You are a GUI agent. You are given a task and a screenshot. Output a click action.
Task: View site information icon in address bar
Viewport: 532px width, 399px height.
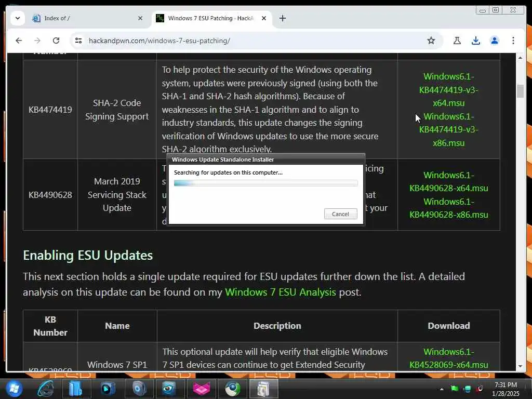[78, 41]
